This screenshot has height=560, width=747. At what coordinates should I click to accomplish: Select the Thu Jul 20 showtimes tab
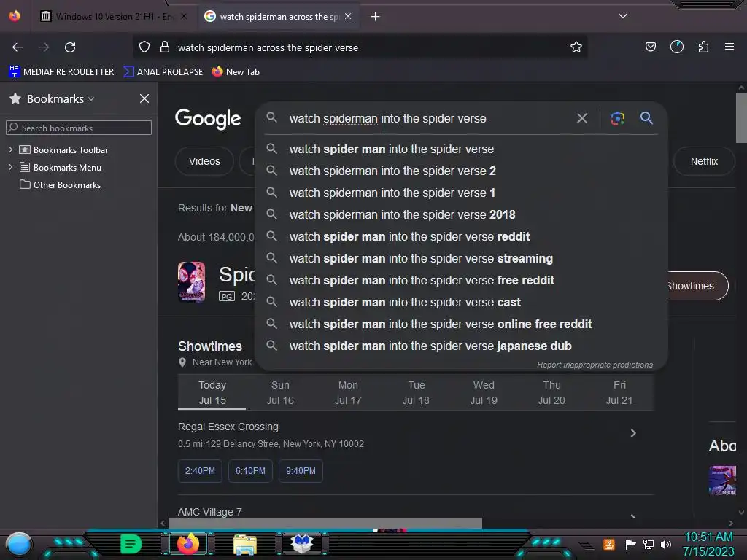pyautogui.click(x=551, y=392)
